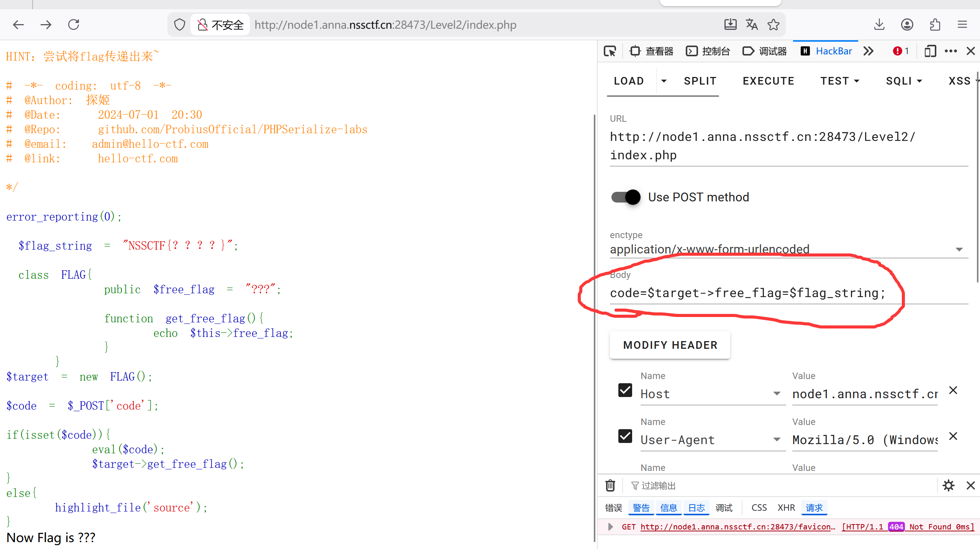Uncheck the User-Agent header checkbox

[625, 436]
